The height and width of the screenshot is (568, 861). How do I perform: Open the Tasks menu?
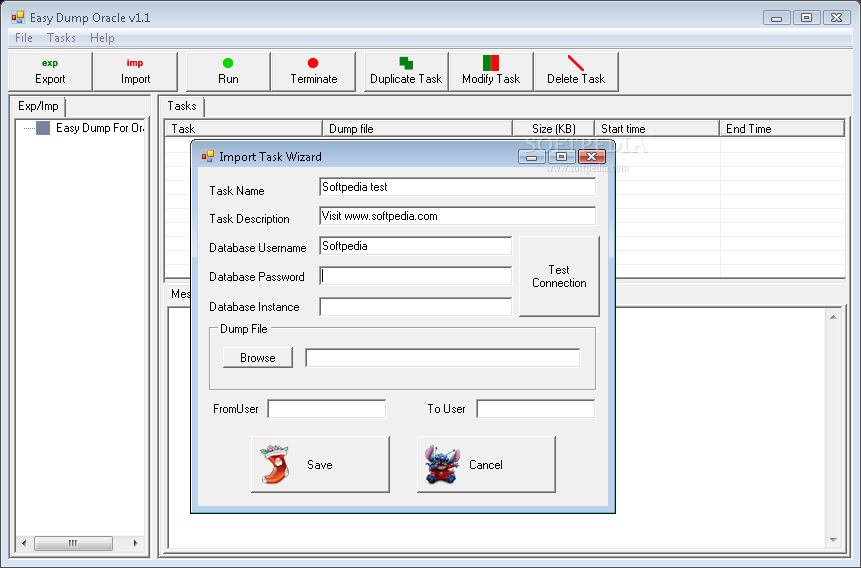click(x=61, y=38)
